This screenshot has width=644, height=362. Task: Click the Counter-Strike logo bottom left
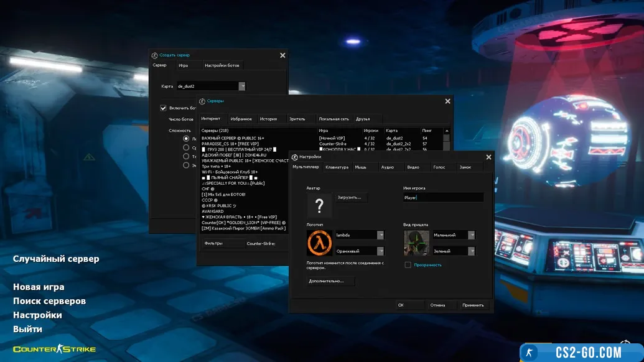55,349
